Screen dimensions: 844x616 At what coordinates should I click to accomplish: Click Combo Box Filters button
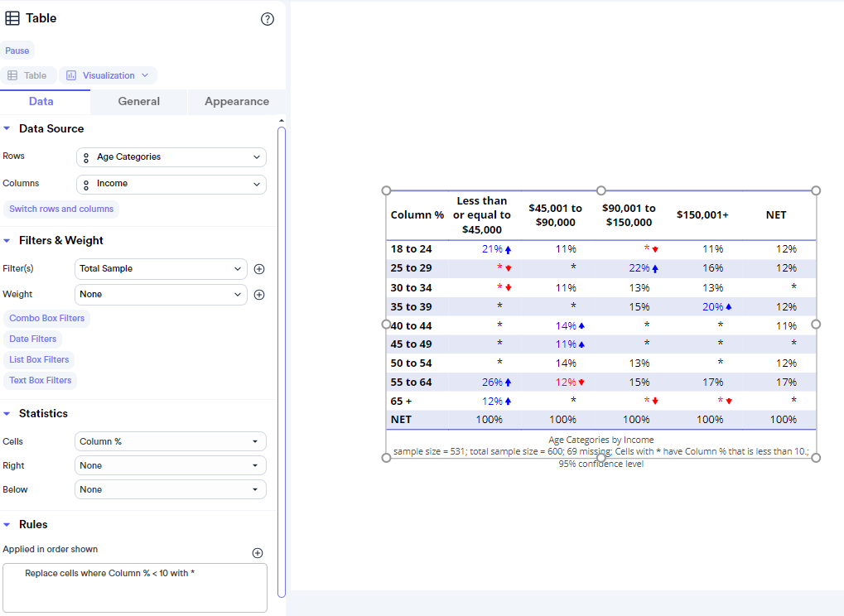pyautogui.click(x=47, y=319)
